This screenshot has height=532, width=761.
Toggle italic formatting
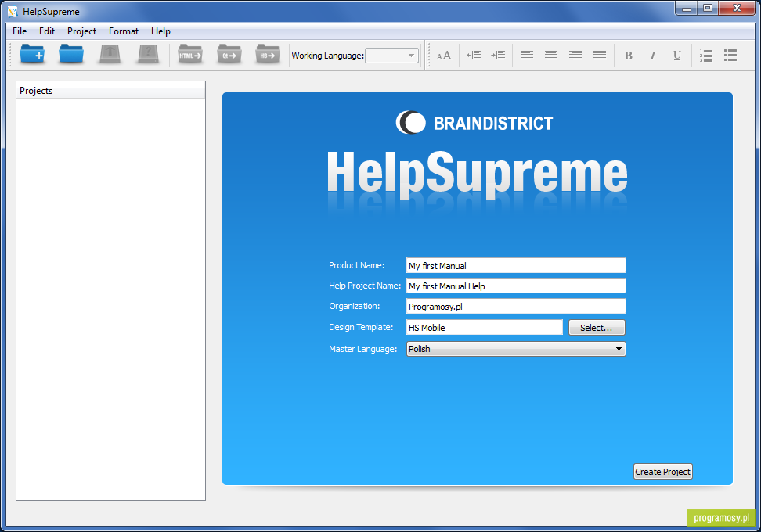click(653, 56)
